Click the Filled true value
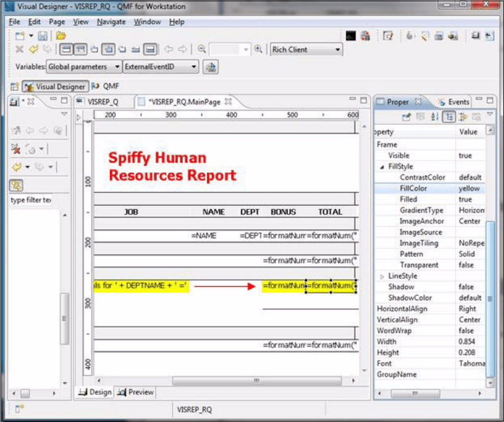This screenshot has height=422, width=504. click(x=465, y=200)
